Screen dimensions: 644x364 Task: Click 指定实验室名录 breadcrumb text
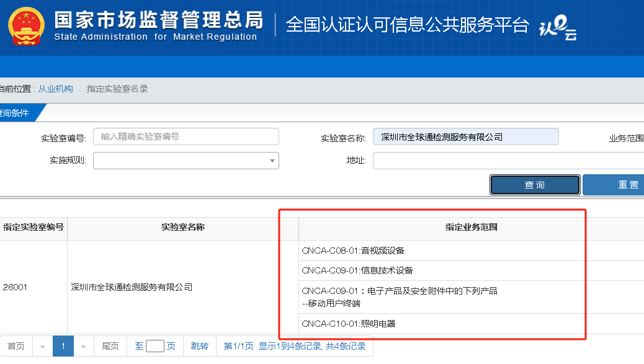(117, 89)
